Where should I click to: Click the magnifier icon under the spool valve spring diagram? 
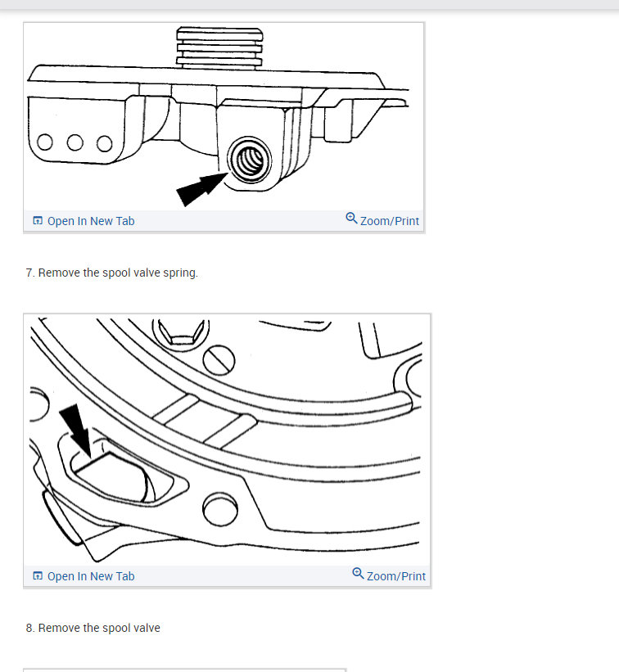pyautogui.click(x=358, y=574)
